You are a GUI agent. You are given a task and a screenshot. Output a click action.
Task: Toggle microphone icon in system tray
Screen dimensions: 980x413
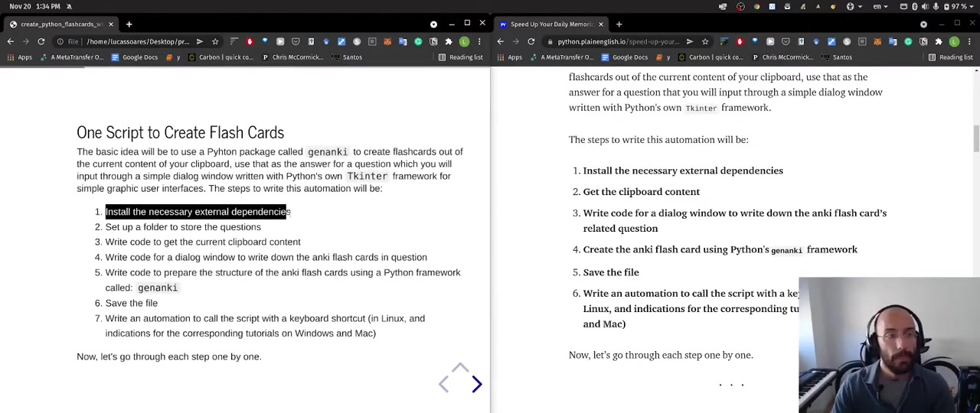[x=936, y=6]
